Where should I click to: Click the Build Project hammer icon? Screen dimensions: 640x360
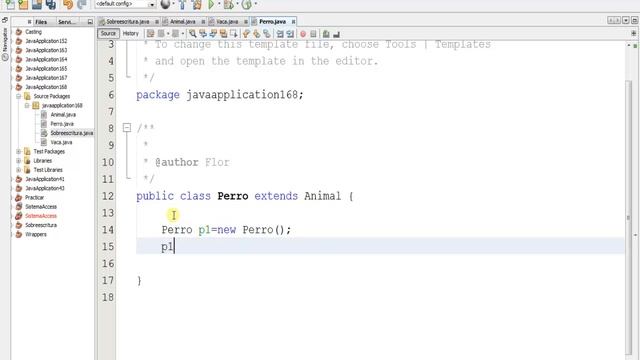(182, 4)
